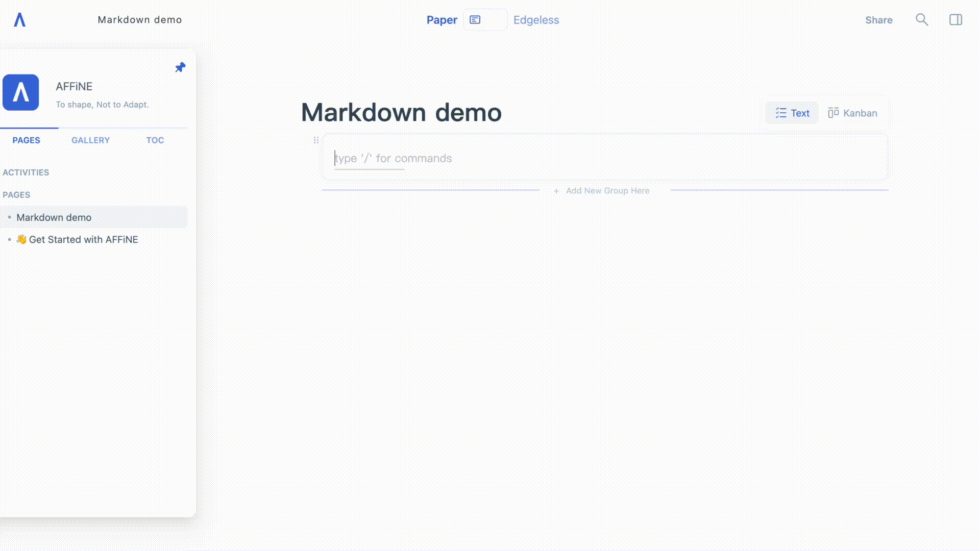The image size is (980, 551).
Task: Click the AFFiNE workspace avatar
Action: point(21,92)
